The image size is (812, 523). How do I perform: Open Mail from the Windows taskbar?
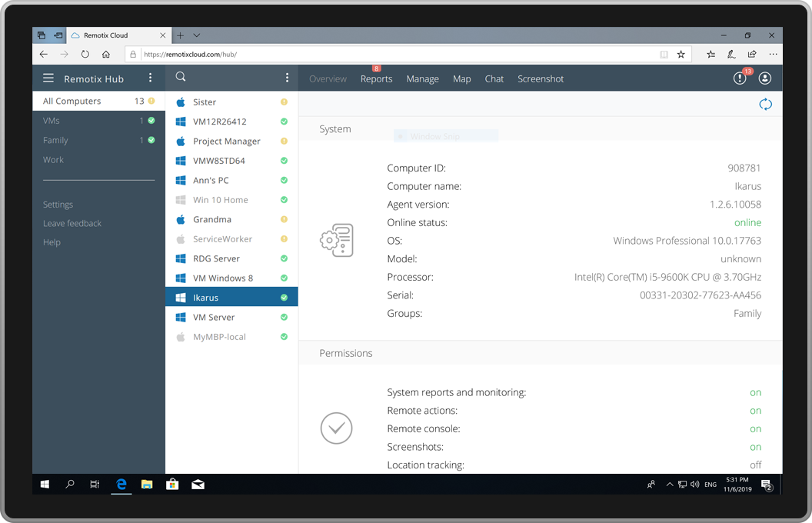pyautogui.click(x=197, y=485)
